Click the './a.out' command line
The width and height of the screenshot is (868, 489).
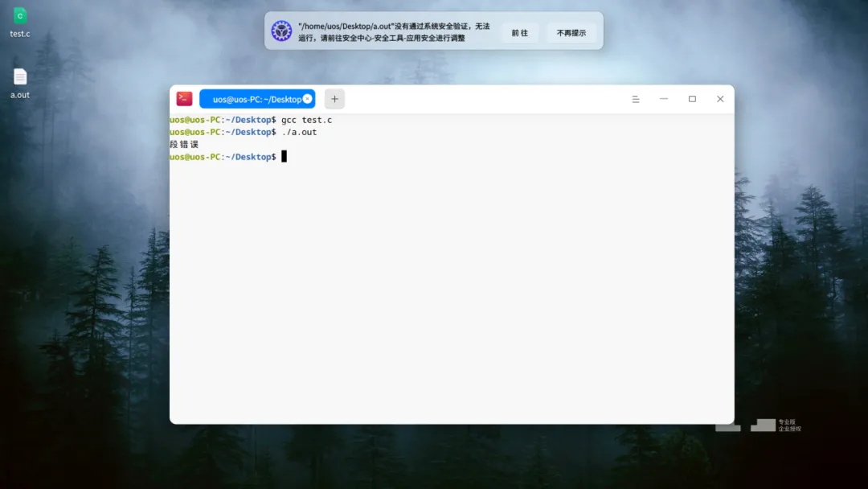pos(299,133)
